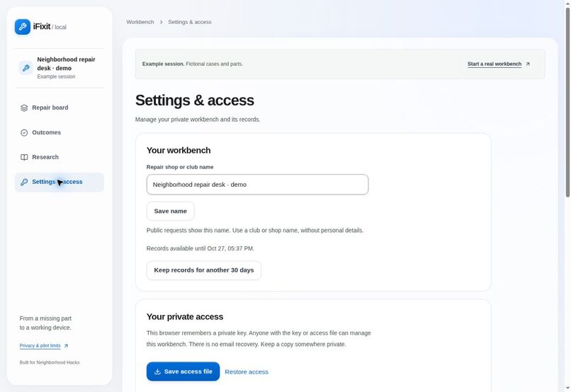Select Settings & access sidebar item

point(60,182)
